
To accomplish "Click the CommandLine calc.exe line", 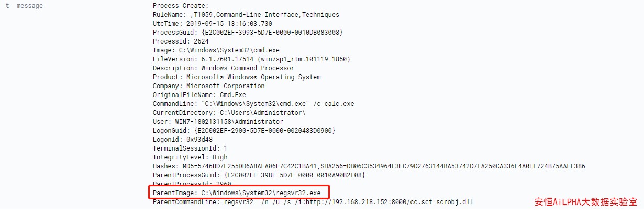I will [253, 104].
